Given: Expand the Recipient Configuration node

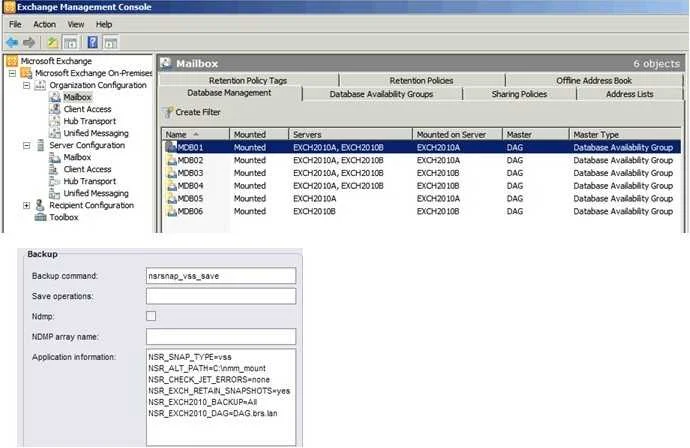Looking at the screenshot, I should [26, 205].
